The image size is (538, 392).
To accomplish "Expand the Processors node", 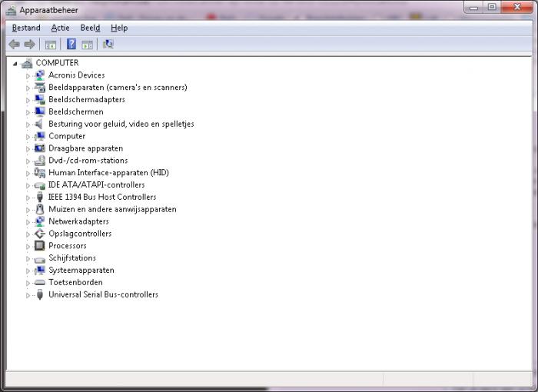I will 28,247.
